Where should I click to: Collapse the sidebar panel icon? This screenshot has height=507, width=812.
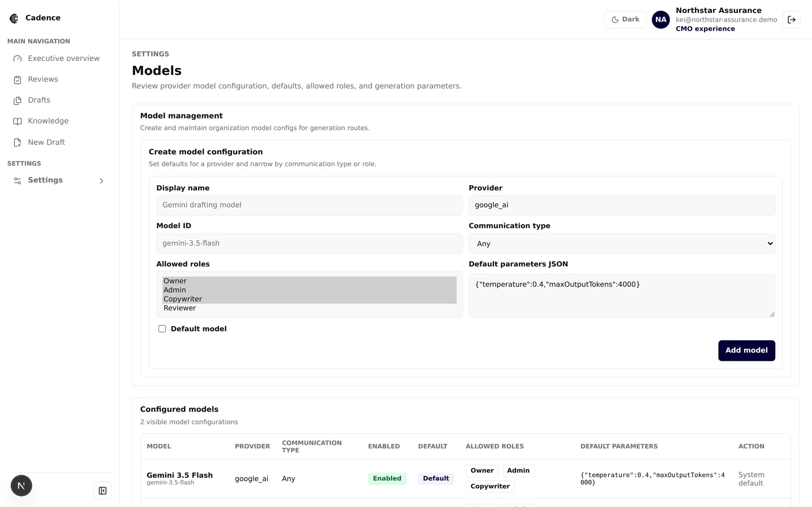click(x=102, y=490)
